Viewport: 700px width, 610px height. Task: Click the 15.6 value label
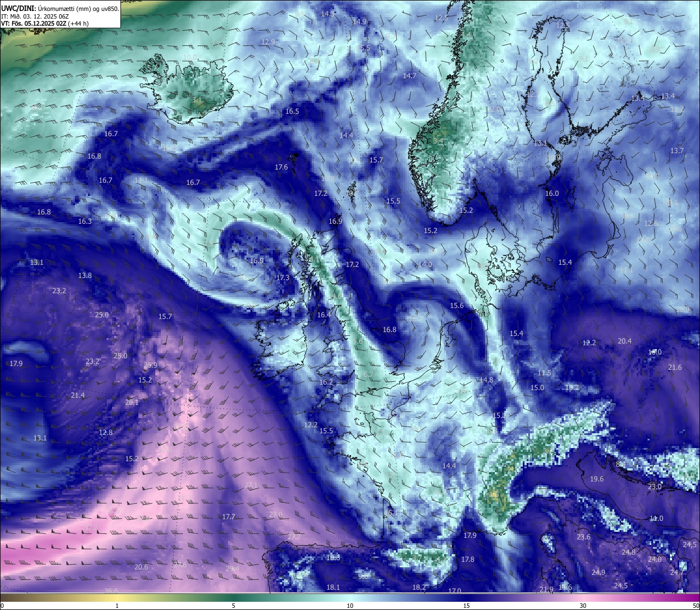457,305
